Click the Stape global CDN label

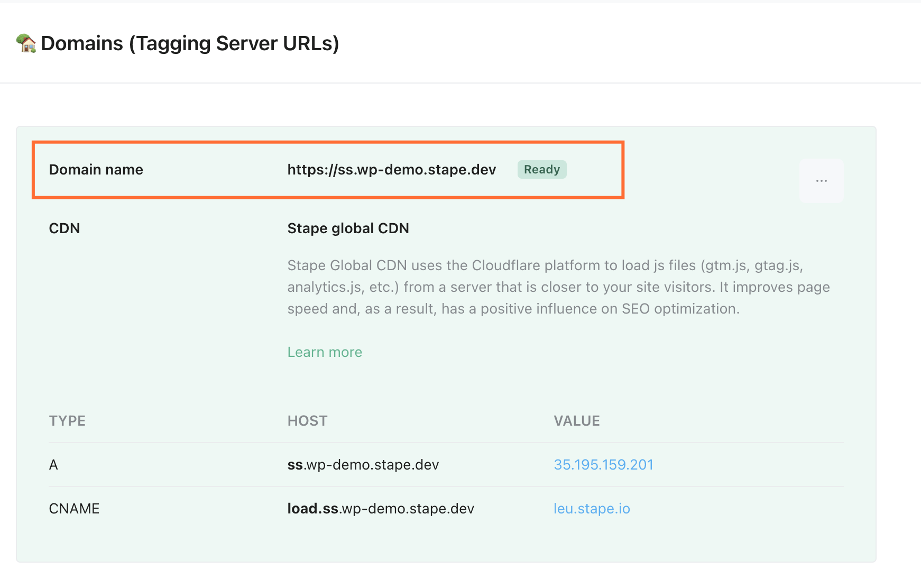(348, 228)
